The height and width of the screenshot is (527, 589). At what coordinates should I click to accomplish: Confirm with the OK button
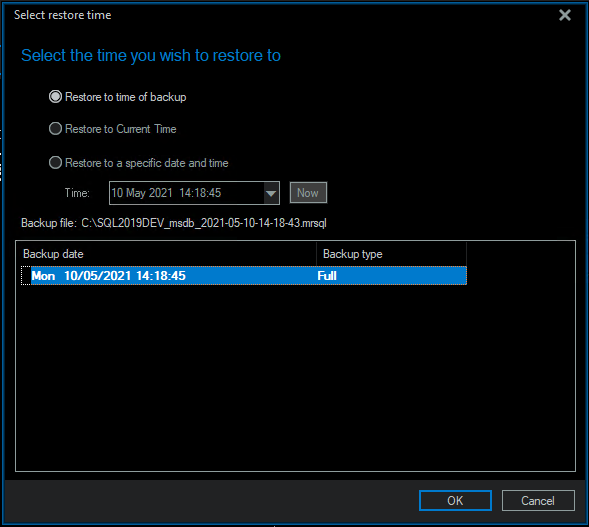pyautogui.click(x=455, y=500)
